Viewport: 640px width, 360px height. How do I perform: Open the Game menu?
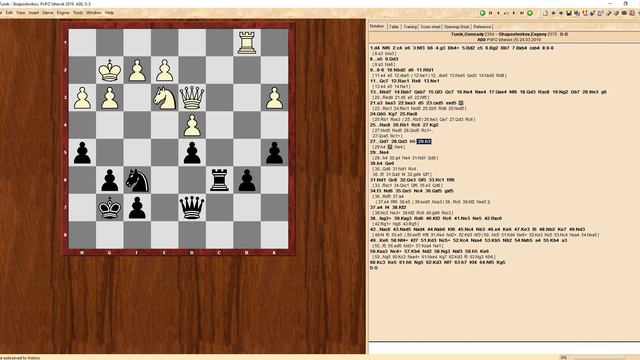click(x=48, y=13)
